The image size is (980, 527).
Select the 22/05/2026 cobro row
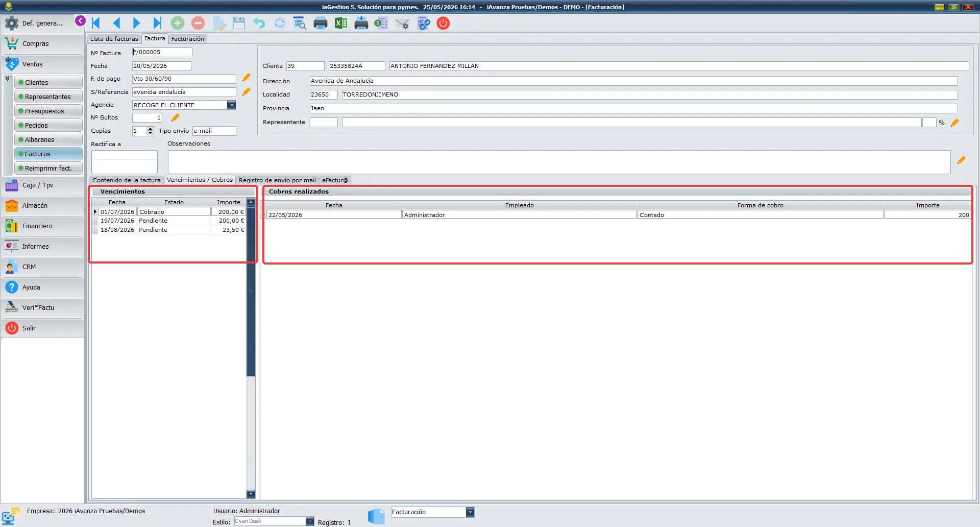619,215
